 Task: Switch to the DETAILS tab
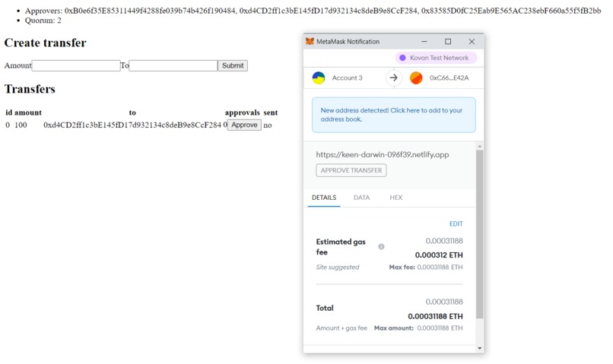324,198
